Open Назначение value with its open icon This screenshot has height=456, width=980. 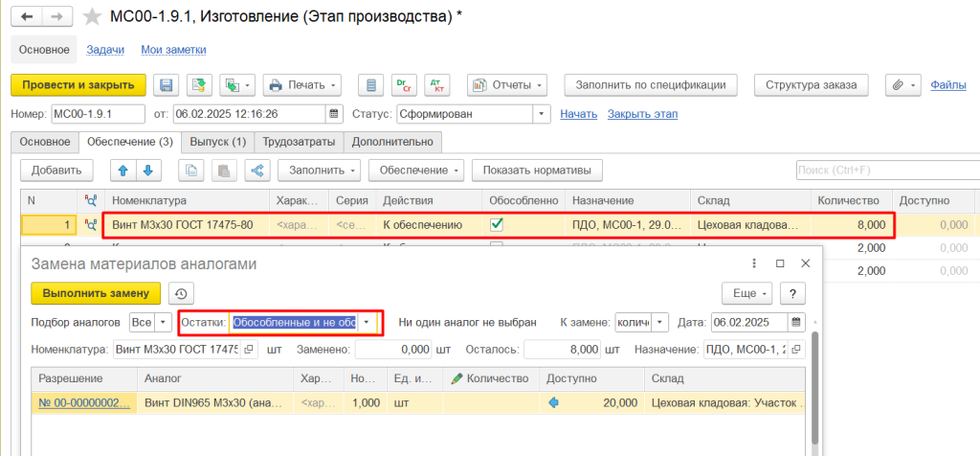pyautogui.click(x=797, y=349)
